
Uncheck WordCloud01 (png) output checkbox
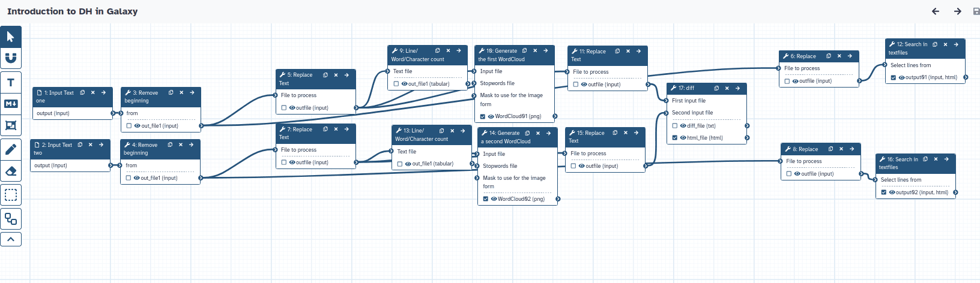[x=483, y=117]
